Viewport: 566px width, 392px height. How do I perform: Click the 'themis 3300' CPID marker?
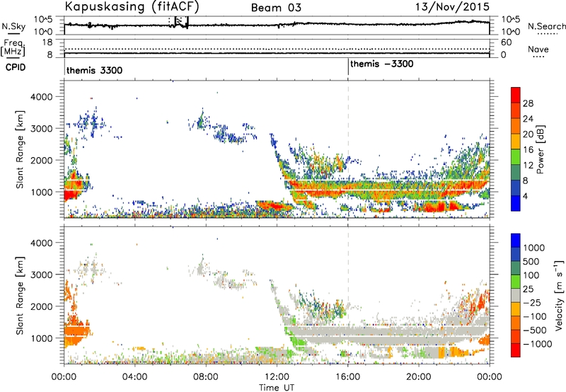point(94,70)
